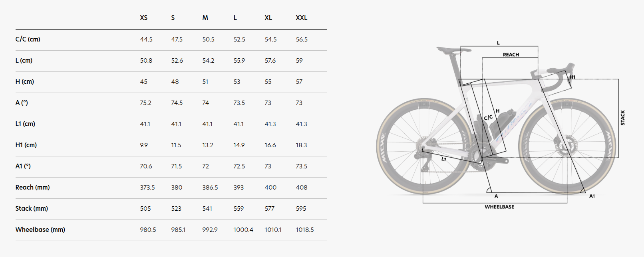Click the H1 (cm) row label

26,145
